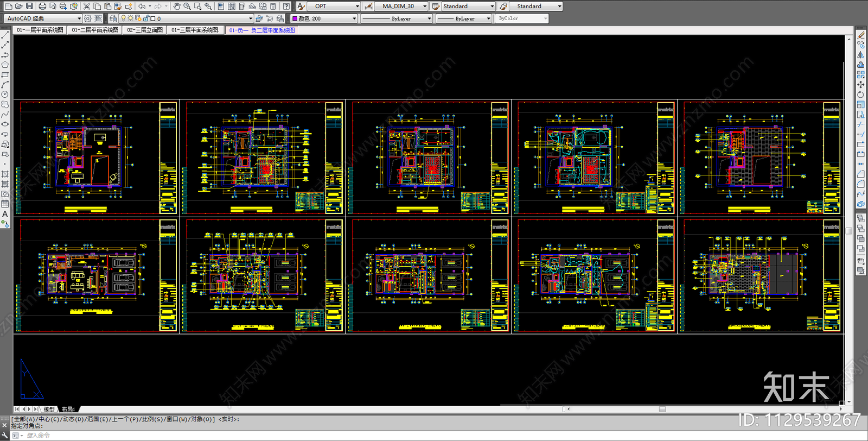Toggle layer on/off lightbulb icon

[x=124, y=18]
